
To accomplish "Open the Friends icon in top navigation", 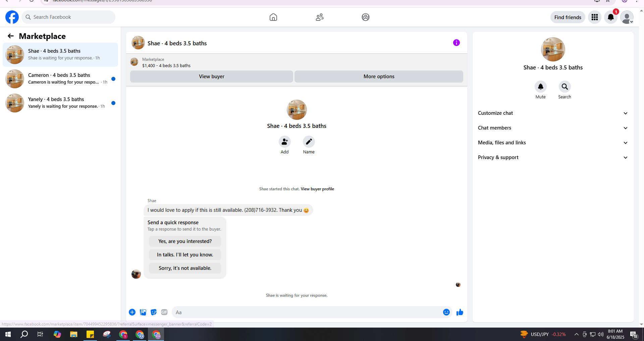I will pyautogui.click(x=320, y=17).
